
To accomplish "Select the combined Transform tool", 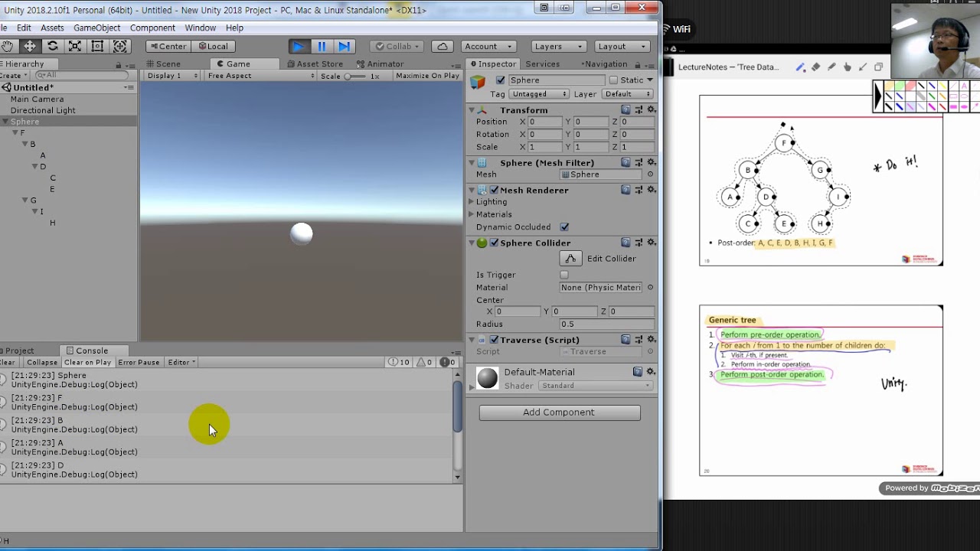I will [120, 46].
